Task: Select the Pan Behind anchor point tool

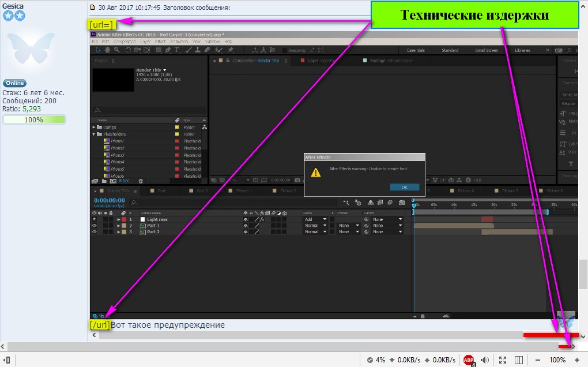Action: tap(147, 50)
